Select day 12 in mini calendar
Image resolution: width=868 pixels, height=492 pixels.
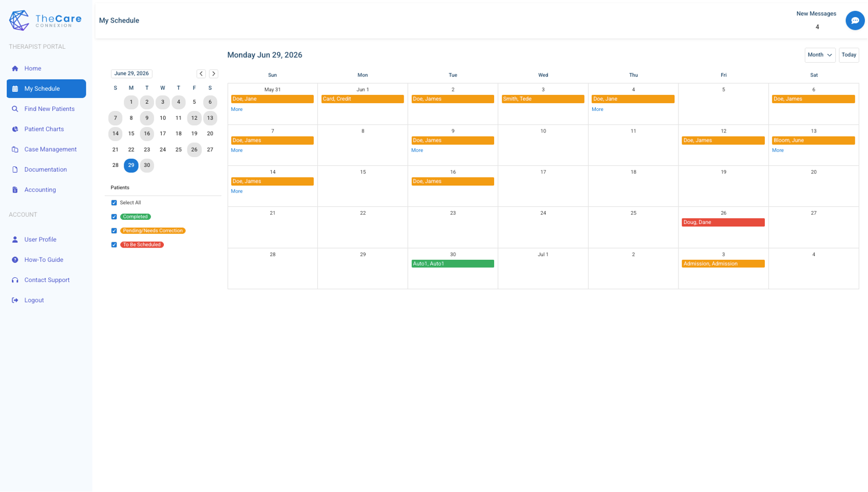[x=194, y=118]
